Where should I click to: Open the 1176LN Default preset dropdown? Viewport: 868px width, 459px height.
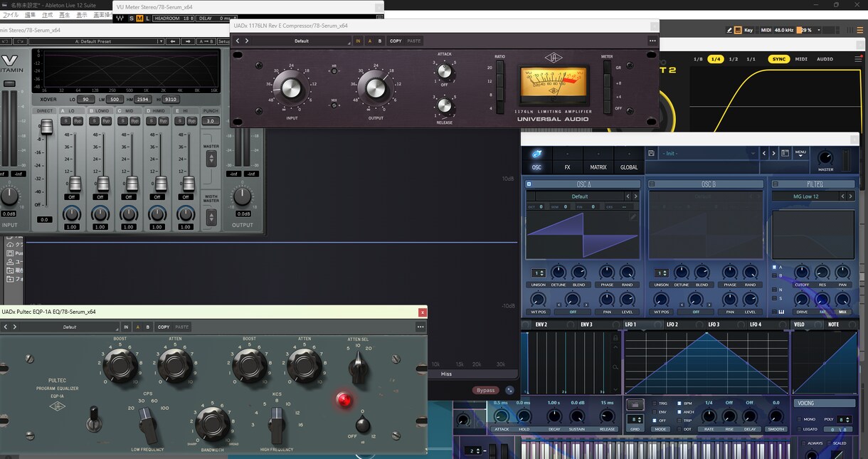(302, 41)
